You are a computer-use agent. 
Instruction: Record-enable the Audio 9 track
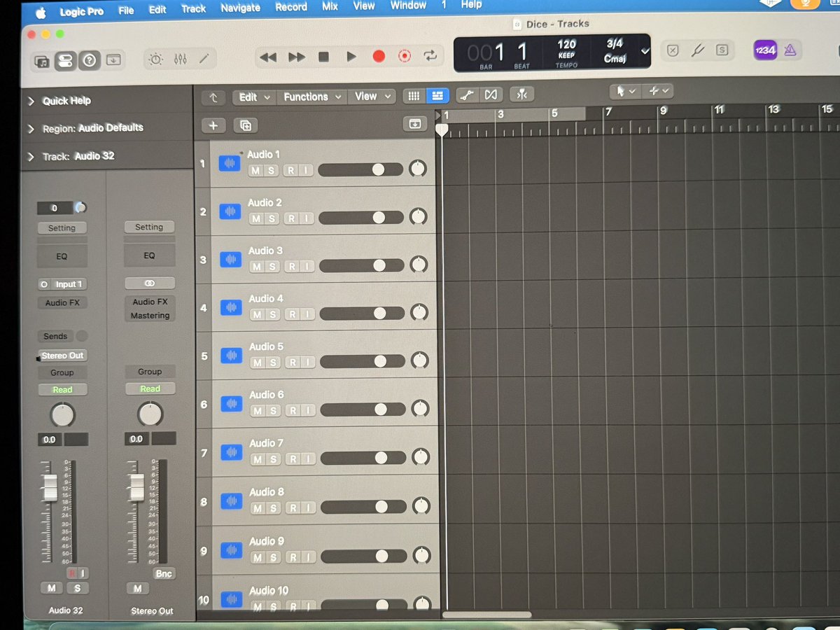[x=294, y=557]
